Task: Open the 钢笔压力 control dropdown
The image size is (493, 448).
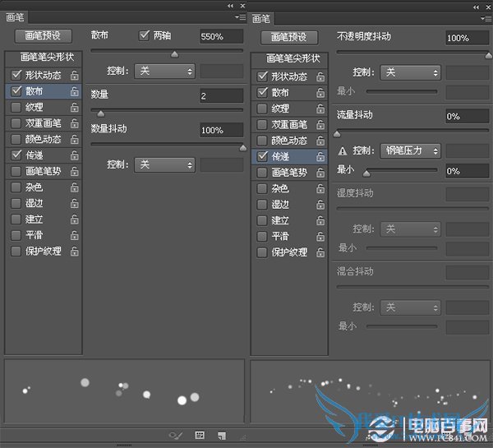Action: (x=410, y=150)
